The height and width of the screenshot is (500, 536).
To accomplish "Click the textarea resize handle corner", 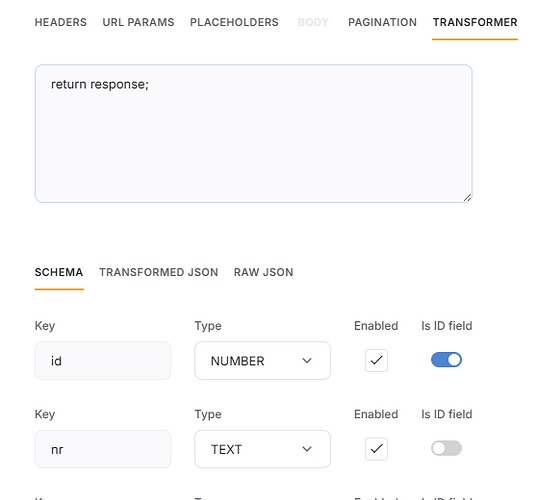I will point(467,198).
